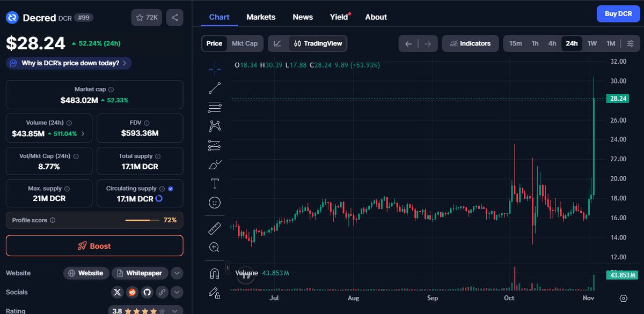
Task: Open Decred's GitHub repository
Action: [x=147, y=293]
